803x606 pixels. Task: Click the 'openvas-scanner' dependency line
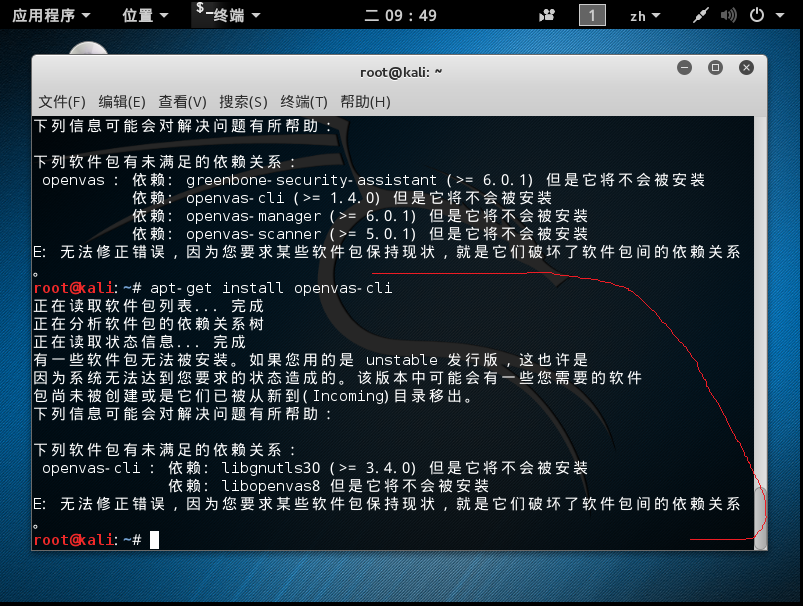pyautogui.click(x=361, y=234)
